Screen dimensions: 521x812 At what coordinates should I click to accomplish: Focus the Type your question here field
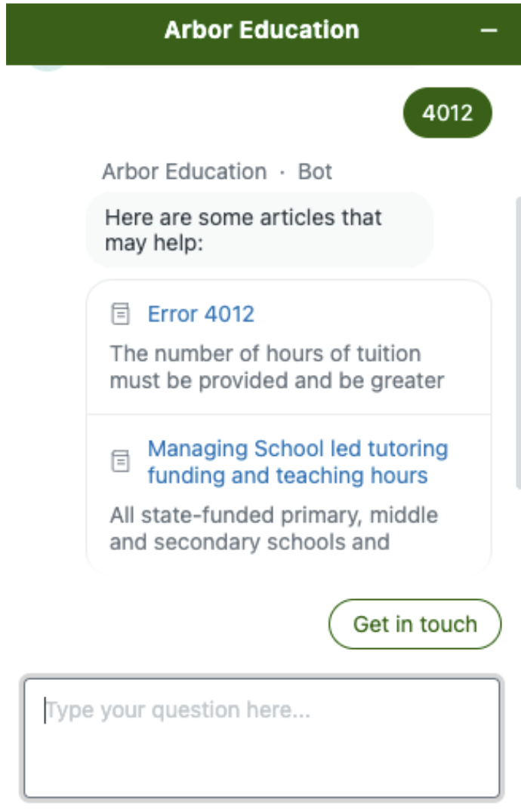point(262,738)
